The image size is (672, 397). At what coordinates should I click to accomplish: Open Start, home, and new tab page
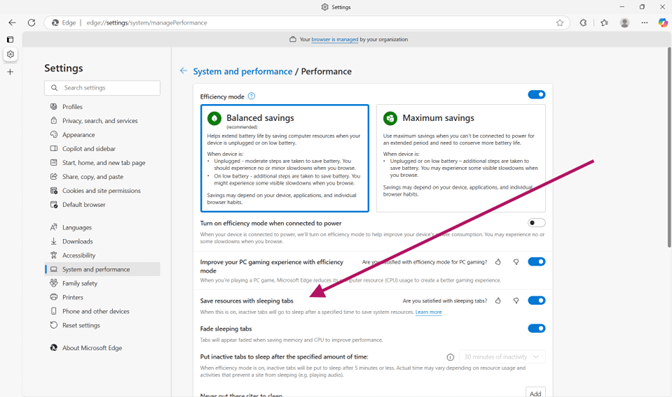pos(102,163)
